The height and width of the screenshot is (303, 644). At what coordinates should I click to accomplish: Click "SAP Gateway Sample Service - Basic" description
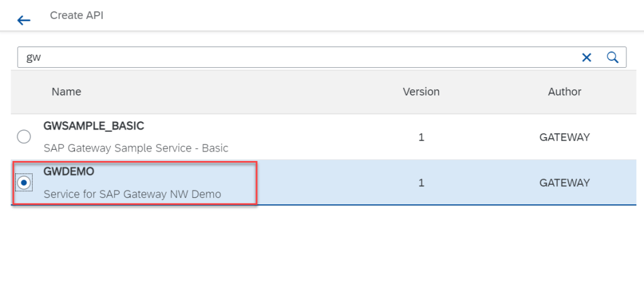coord(136,148)
